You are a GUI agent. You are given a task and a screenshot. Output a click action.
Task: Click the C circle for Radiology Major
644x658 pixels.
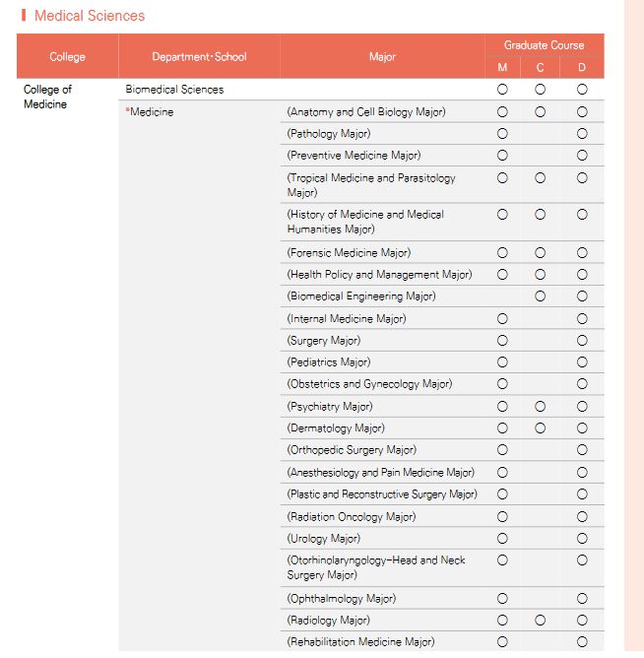[540, 621]
